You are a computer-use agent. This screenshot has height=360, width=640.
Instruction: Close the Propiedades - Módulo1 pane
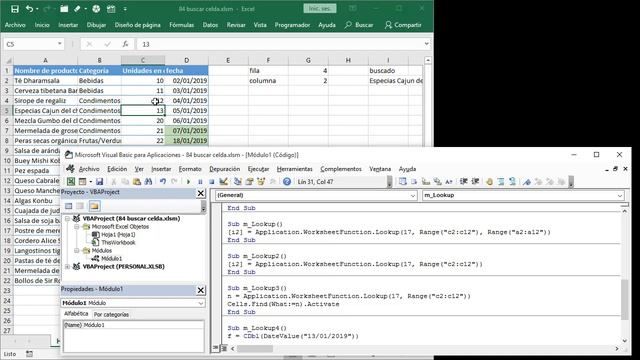pos(201,290)
